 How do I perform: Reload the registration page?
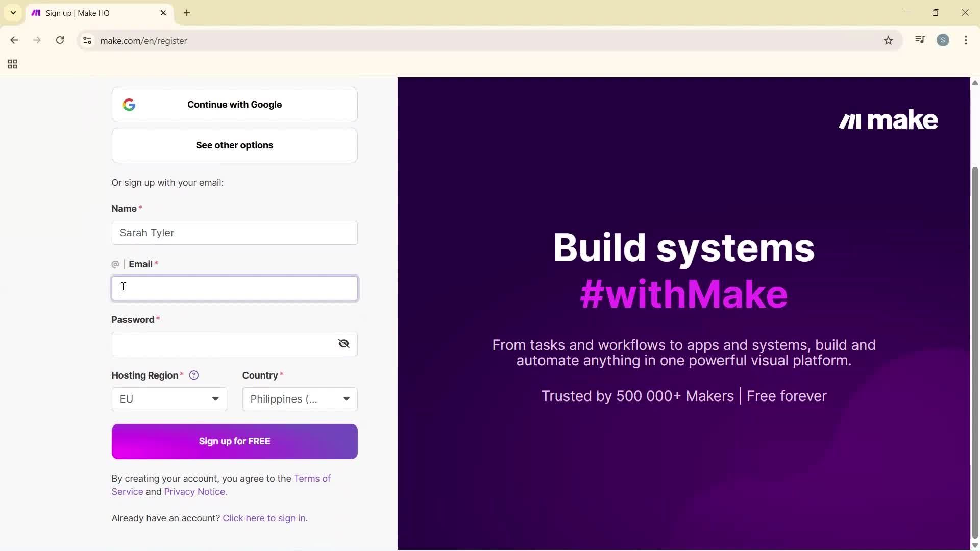point(60,40)
